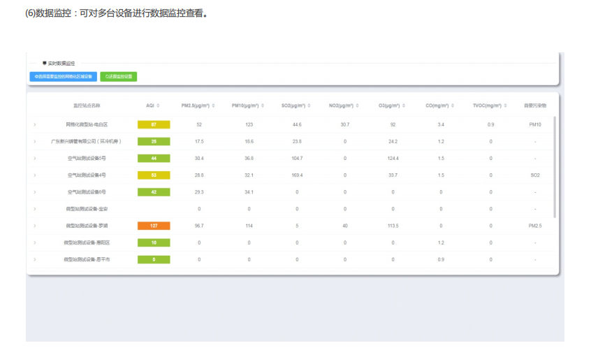The width and height of the screenshot is (591, 364).
Task: Expand the 空气站测试设备5号 row
Action: pyautogui.click(x=34, y=159)
